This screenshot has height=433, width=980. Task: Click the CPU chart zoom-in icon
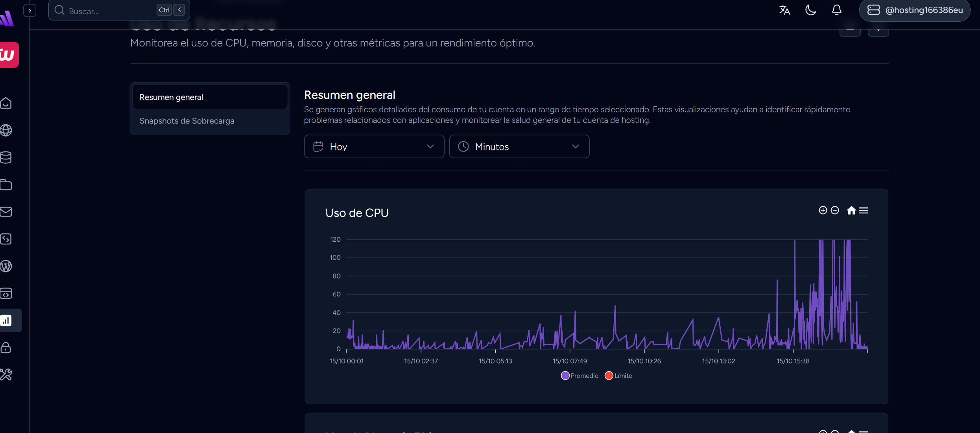[x=823, y=210]
